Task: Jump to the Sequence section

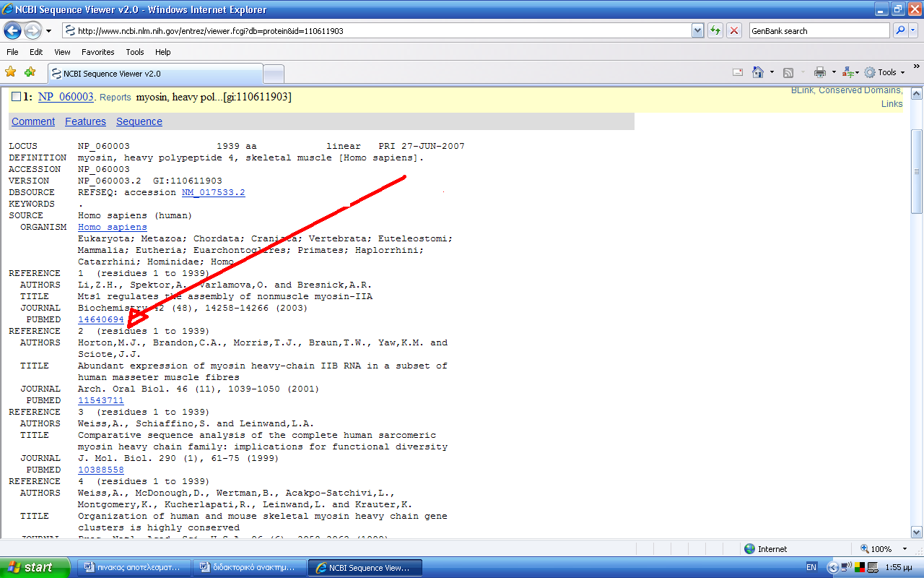Action: (139, 121)
